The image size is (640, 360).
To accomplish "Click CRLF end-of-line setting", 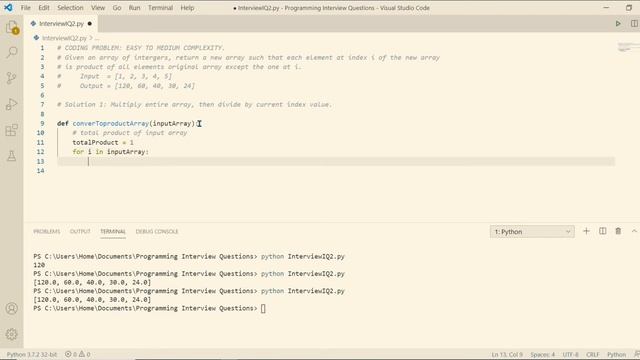I will pyautogui.click(x=593, y=354).
